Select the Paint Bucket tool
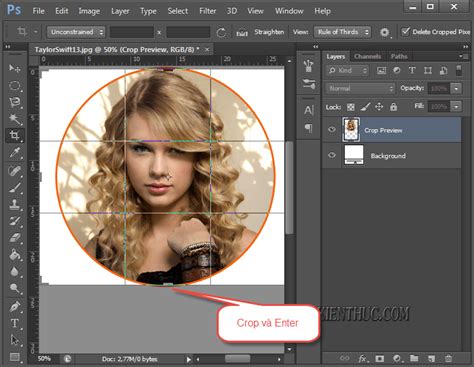This screenshot has height=367, width=474. tap(14, 255)
